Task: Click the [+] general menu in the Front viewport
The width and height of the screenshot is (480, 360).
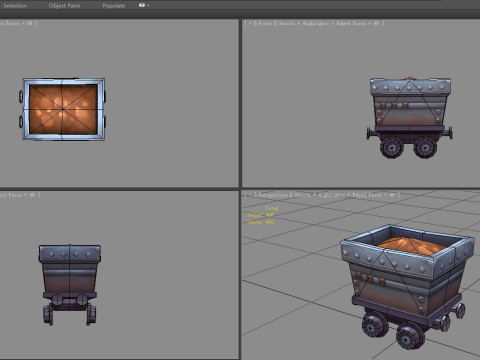Action: 250,23
